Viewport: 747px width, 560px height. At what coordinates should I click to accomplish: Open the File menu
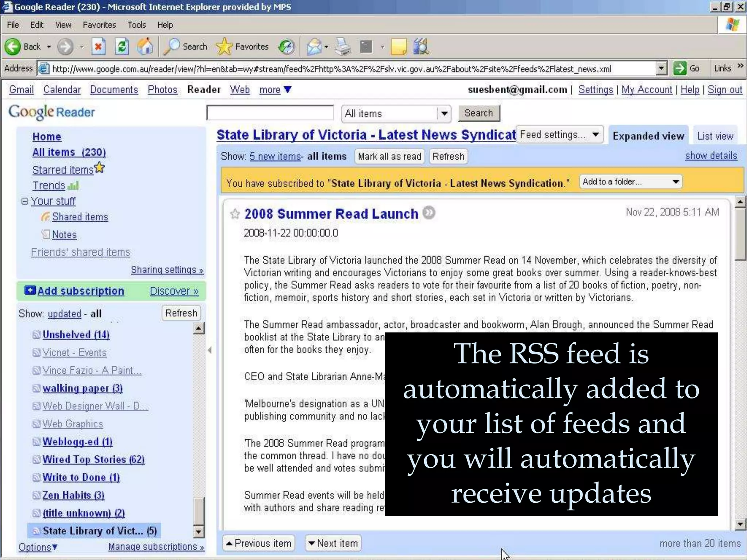click(x=13, y=25)
